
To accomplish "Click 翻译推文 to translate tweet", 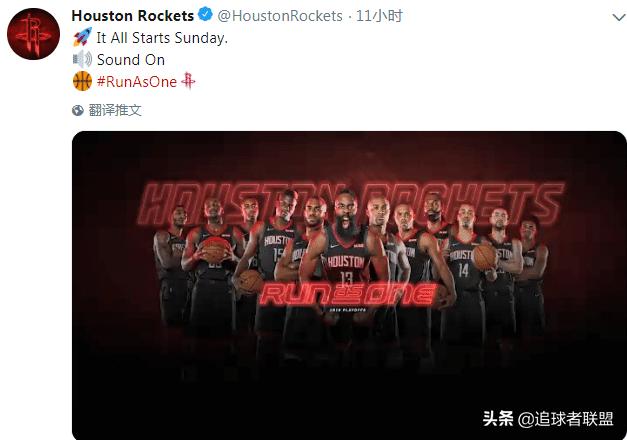I will (115, 110).
